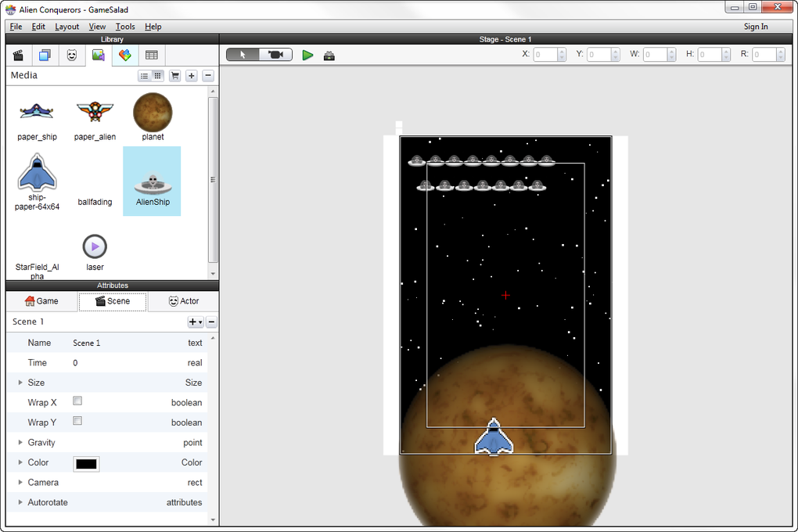Open the Help menu
This screenshot has height=532, width=798.
[x=153, y=27]
